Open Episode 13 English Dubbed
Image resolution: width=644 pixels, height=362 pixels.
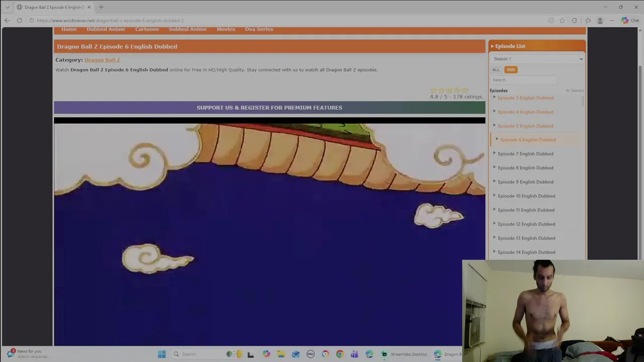point(526,238)
